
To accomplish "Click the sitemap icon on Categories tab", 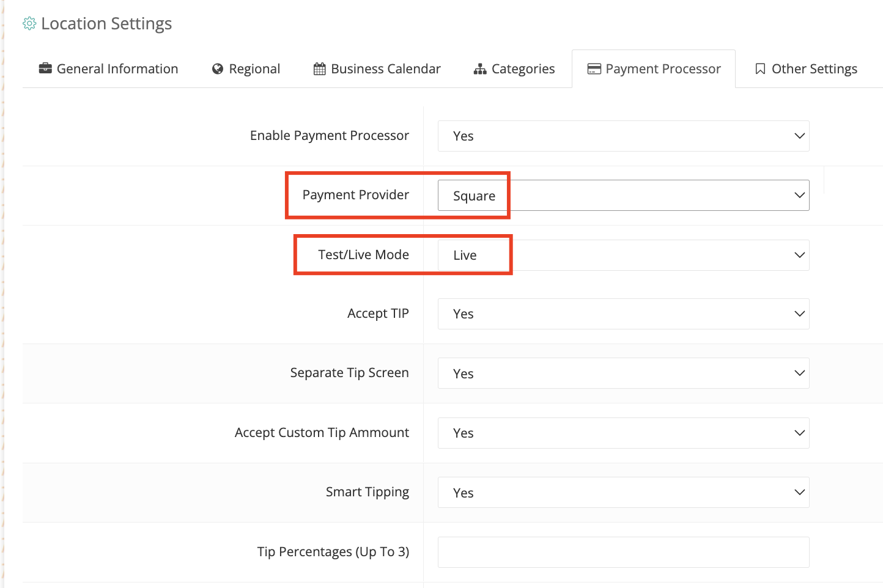I will coord(480,69).
